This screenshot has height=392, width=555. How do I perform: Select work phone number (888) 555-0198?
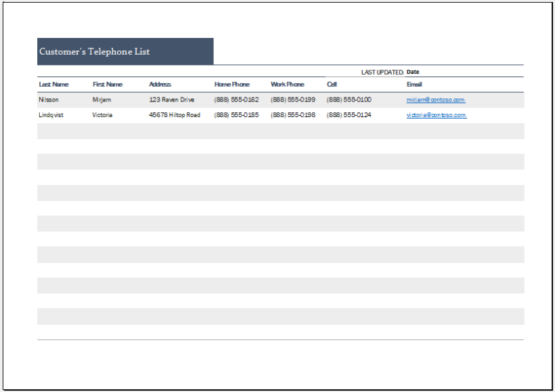point(293,115)
